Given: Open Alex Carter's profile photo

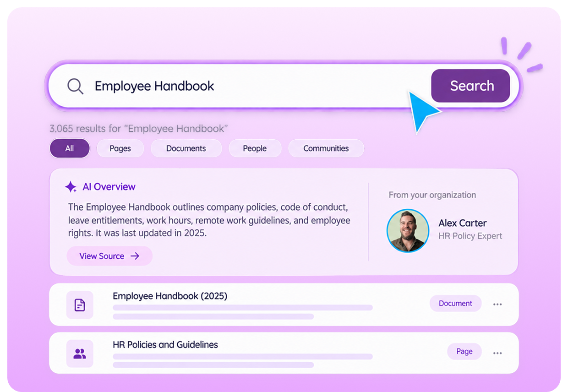Looking at the screenshot, I should pos(408,230).
